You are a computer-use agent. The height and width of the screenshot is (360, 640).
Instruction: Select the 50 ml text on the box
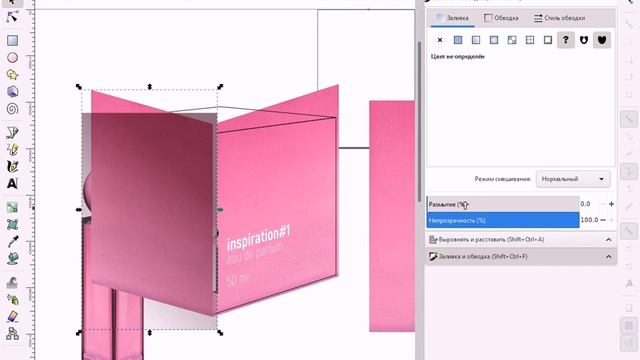[x=237, y=280]
